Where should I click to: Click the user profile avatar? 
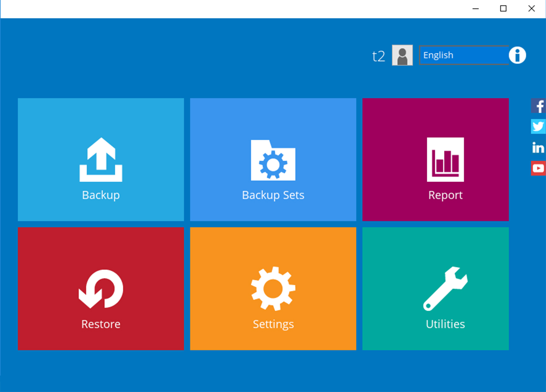402,55
